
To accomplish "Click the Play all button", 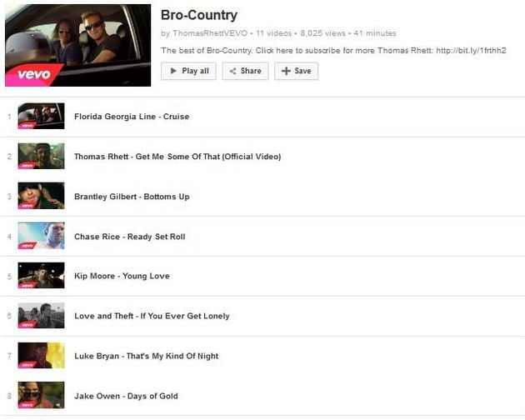I will (x=188, y=71).
